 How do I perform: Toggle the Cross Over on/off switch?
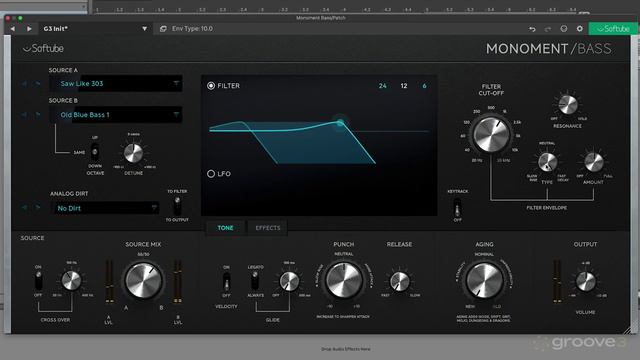(x=38, y=280)
